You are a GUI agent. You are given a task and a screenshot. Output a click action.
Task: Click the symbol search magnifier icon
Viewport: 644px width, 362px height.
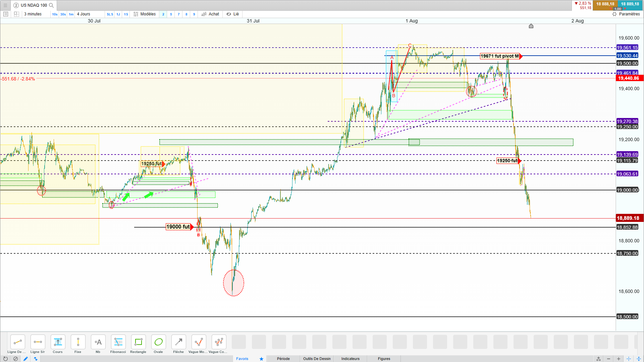[x=51, y=5]
